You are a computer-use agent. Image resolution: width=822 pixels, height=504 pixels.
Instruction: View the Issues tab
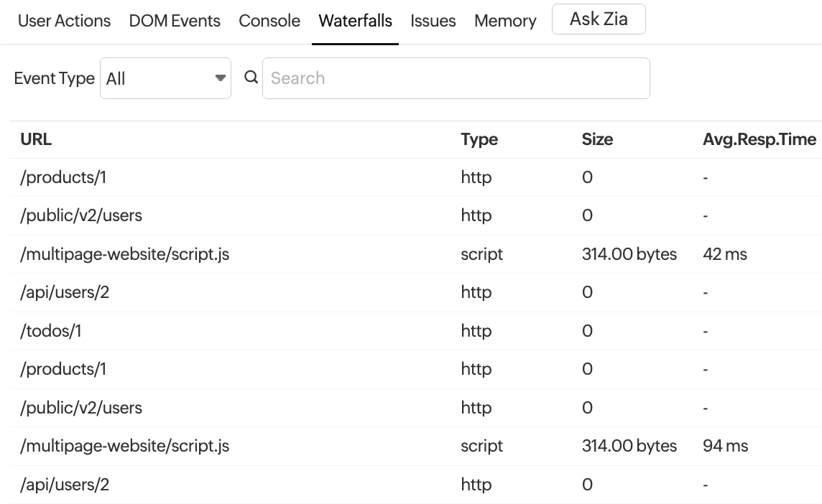[x=433, y=21]
